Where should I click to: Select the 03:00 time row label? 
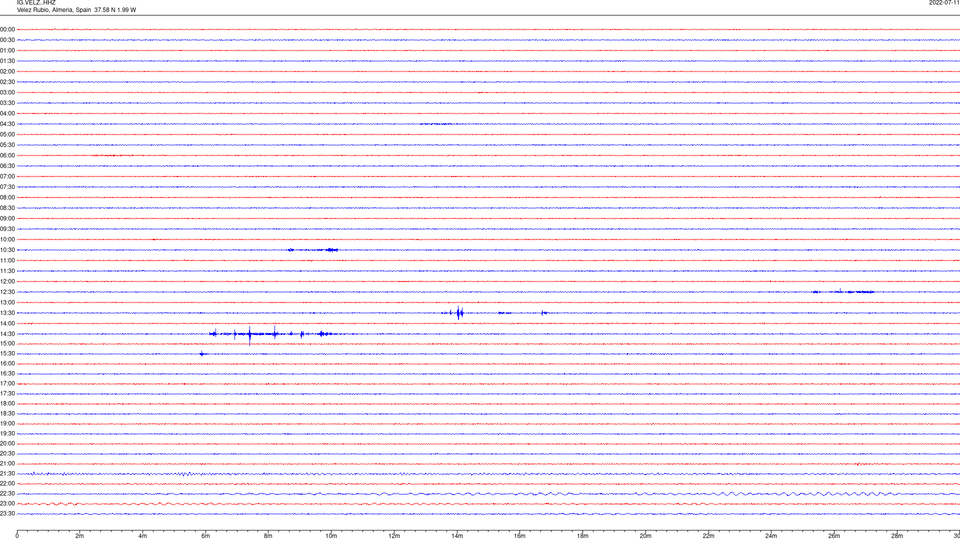pos(7,93)
